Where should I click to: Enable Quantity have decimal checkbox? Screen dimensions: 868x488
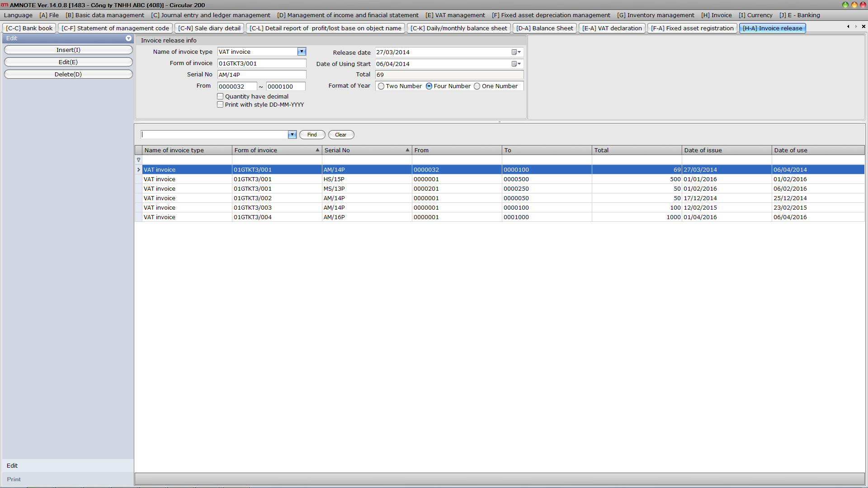pos(220,97)
